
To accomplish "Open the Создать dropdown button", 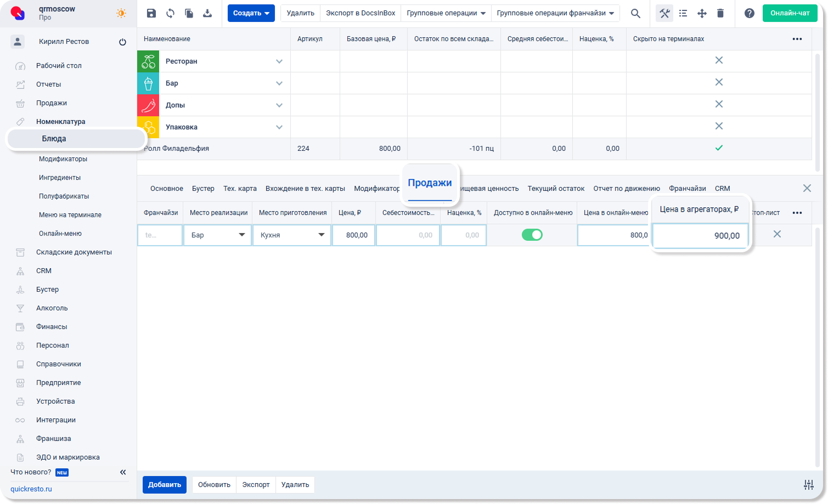I will tap(251, 13).
